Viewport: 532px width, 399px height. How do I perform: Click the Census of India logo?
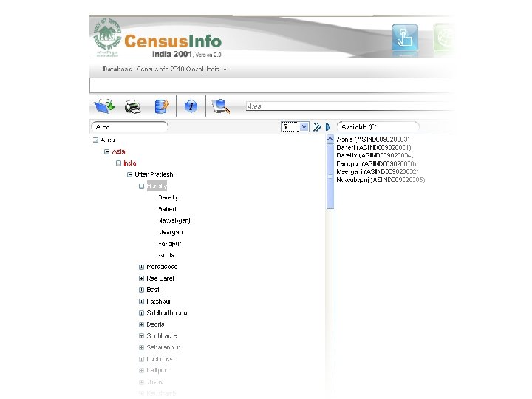107,37
